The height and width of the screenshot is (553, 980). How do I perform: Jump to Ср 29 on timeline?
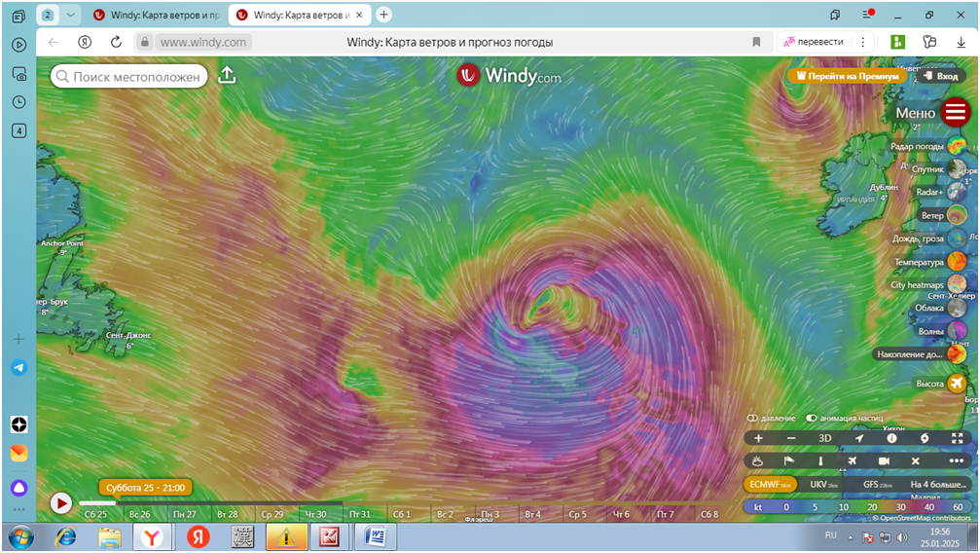click(x=272, y=514)
